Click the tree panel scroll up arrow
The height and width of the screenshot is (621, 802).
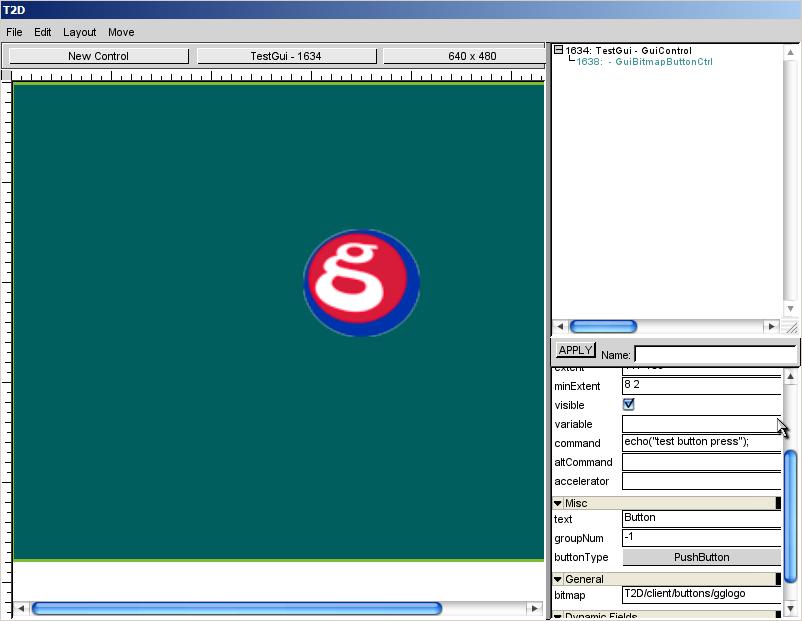coord(790,52)
